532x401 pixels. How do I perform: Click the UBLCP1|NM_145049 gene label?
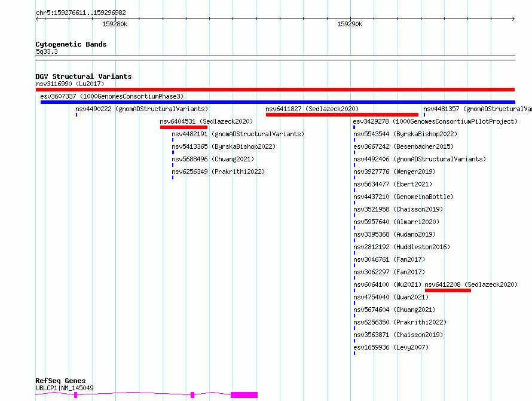pos(65,388)
